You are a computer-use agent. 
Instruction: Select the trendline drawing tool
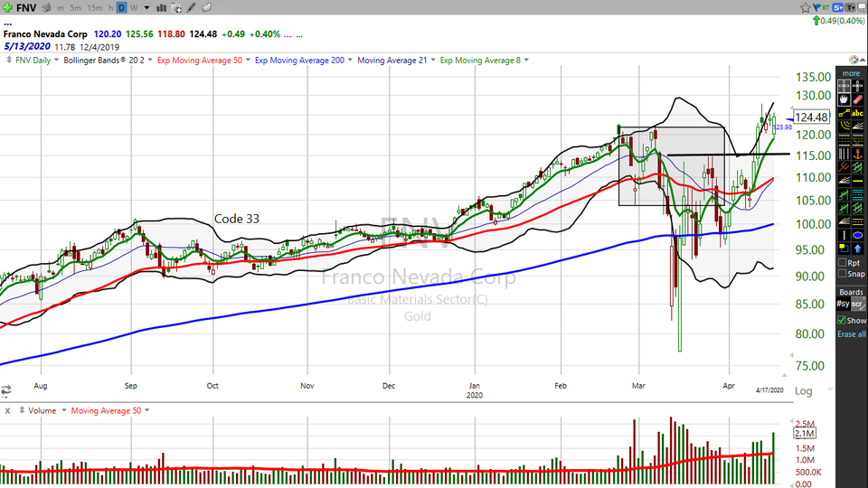[844, 114]
